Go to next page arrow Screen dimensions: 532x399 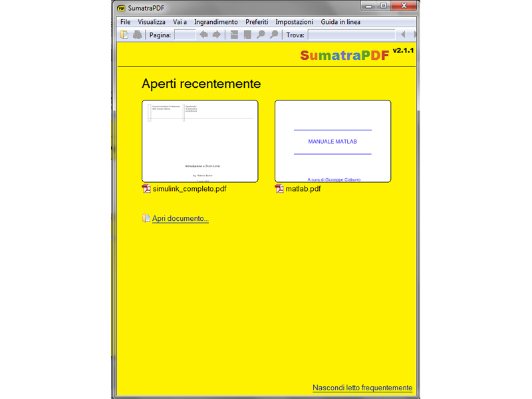(217, 35)
